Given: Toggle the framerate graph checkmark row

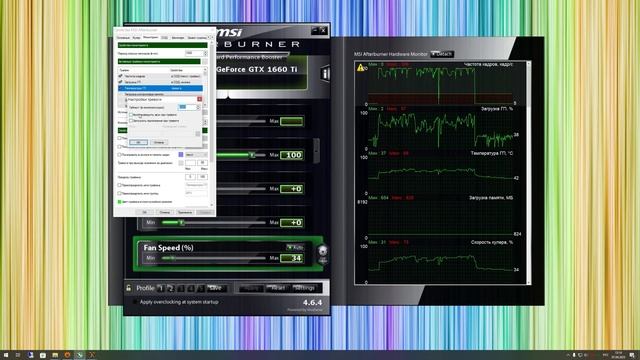Looking at the screenshot, I should click(160, 76).
